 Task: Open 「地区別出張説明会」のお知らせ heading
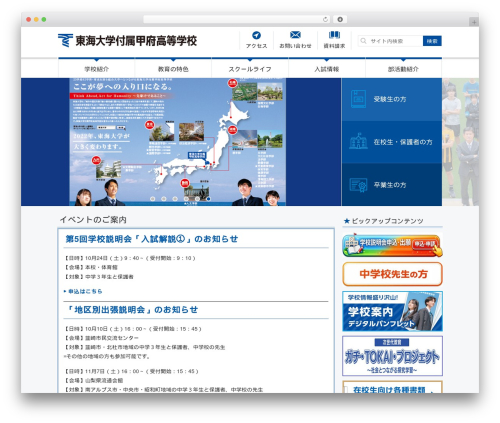tap(132, 310)
